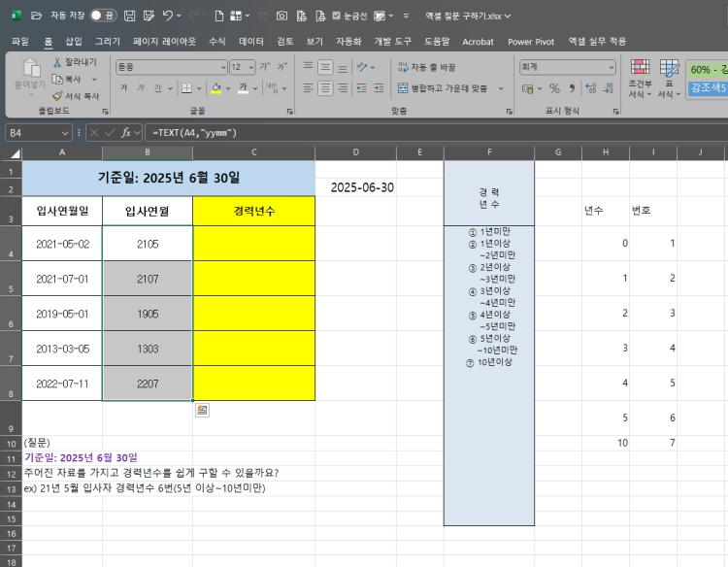The width and height of the screenshot is (728, 567).
Task: Click the borders icon
Action: (186, 87)
